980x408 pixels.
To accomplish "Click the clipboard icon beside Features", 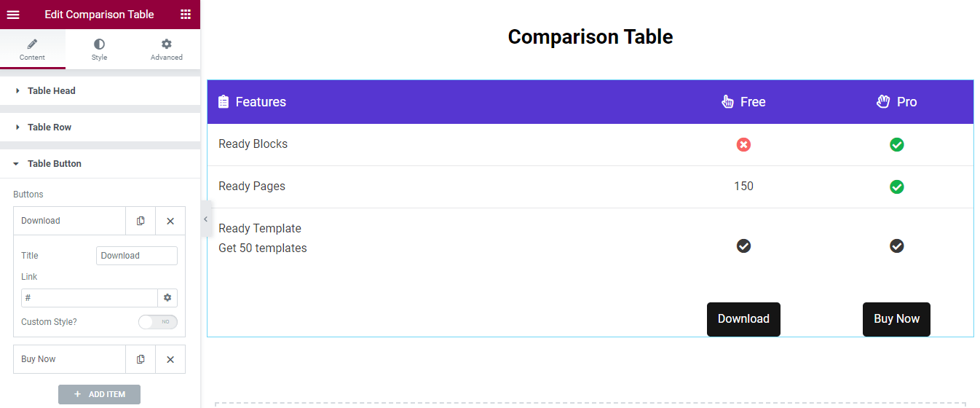I will coord(224,102).
